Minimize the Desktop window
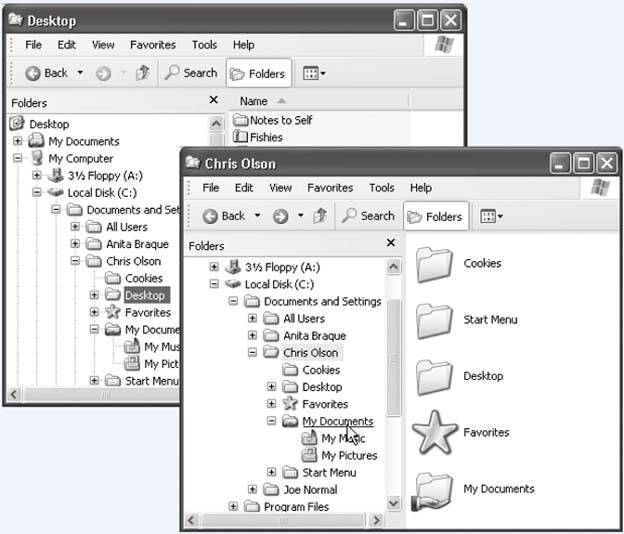 (x=404, y=20)
